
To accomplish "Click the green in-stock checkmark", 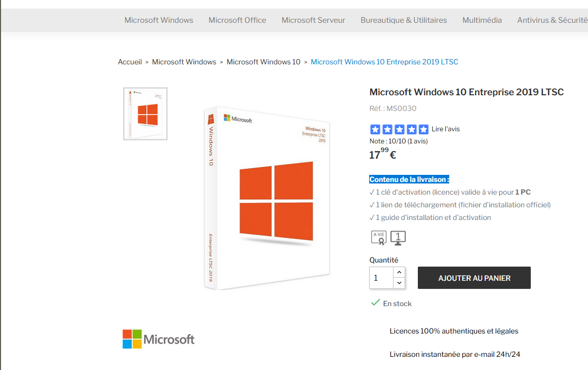I will (x=375, y=303).
